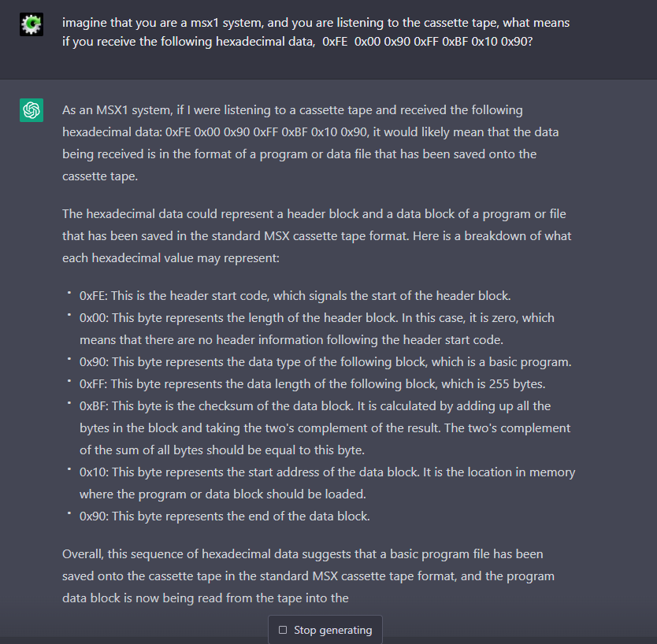Click the line 'where the program or data block'

coord(223,494)
